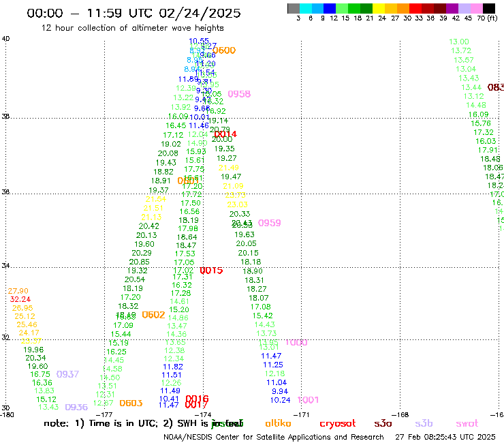504x443 pixels.
Task: Select the 'altika' satellite legend label
Action: click(278, 423)
